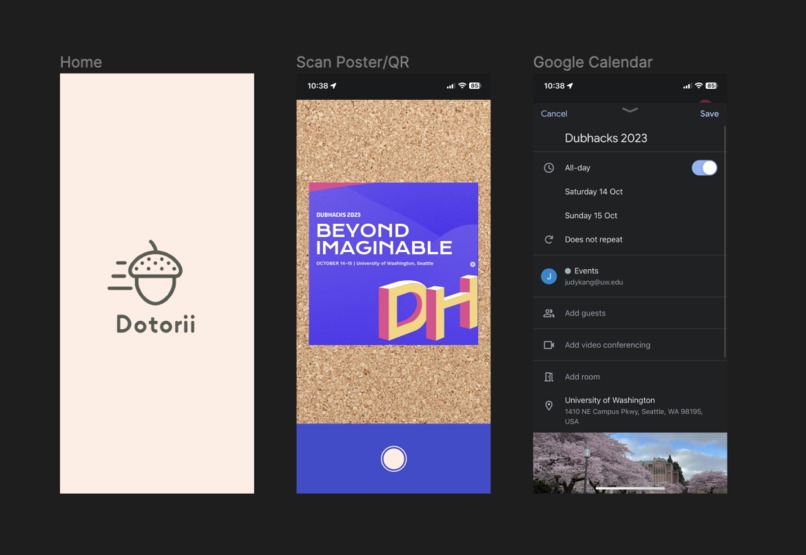
Task: Click the battery icon in Calendar status bar
Action: coord(711,85)
